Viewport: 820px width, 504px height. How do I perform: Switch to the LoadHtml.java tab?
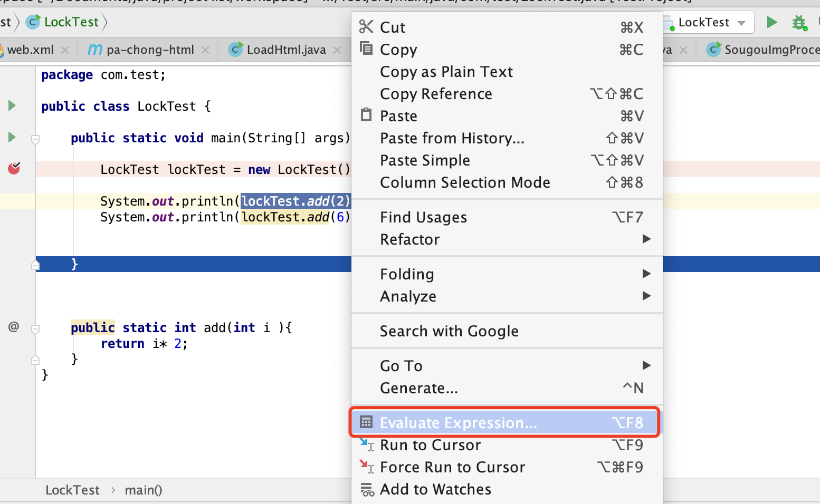point(288,49)
